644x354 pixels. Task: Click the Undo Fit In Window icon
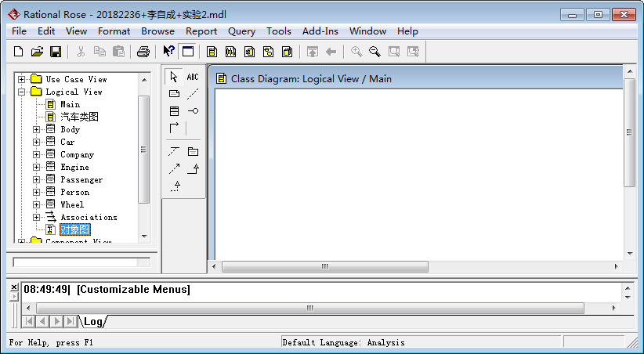pyautogui.click(x=413, y=52)
